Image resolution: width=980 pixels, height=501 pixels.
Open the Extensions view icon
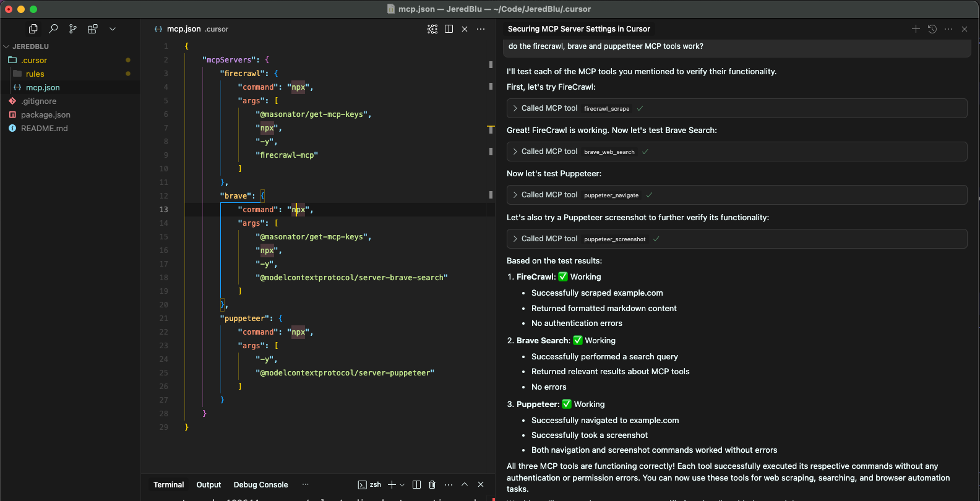pos(93,28)
